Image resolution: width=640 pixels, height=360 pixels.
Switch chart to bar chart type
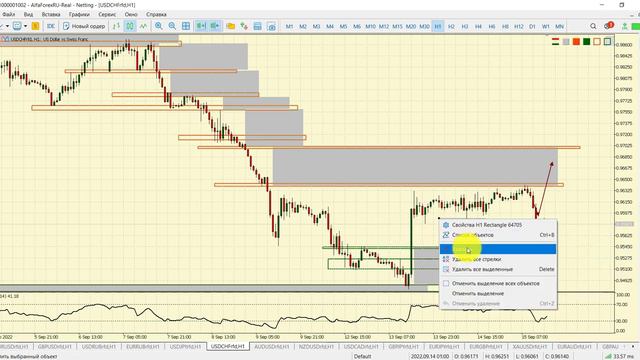tap(116, 26)
